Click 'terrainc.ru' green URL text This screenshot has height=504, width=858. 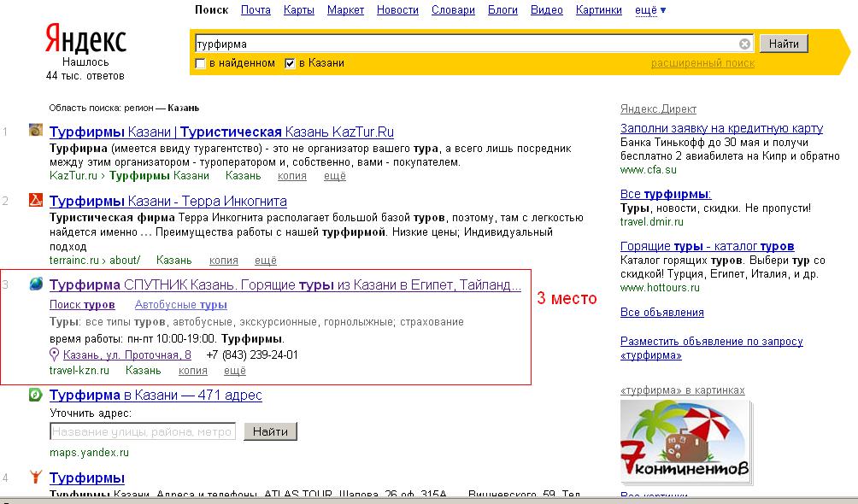click(x=73, y=260)
